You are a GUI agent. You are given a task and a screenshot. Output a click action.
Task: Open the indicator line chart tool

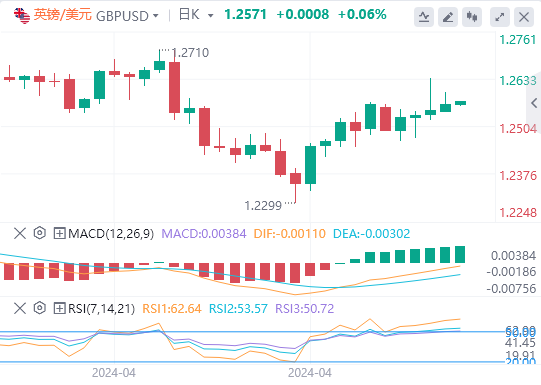pyautogui.click(x=424, y=17)
